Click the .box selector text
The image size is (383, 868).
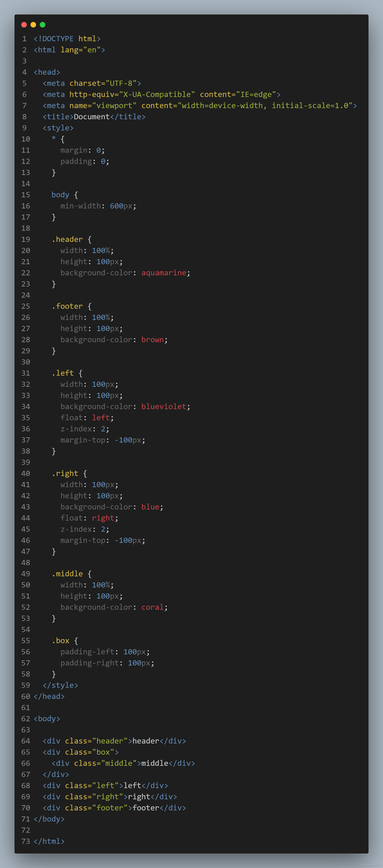tap(60, 641)
